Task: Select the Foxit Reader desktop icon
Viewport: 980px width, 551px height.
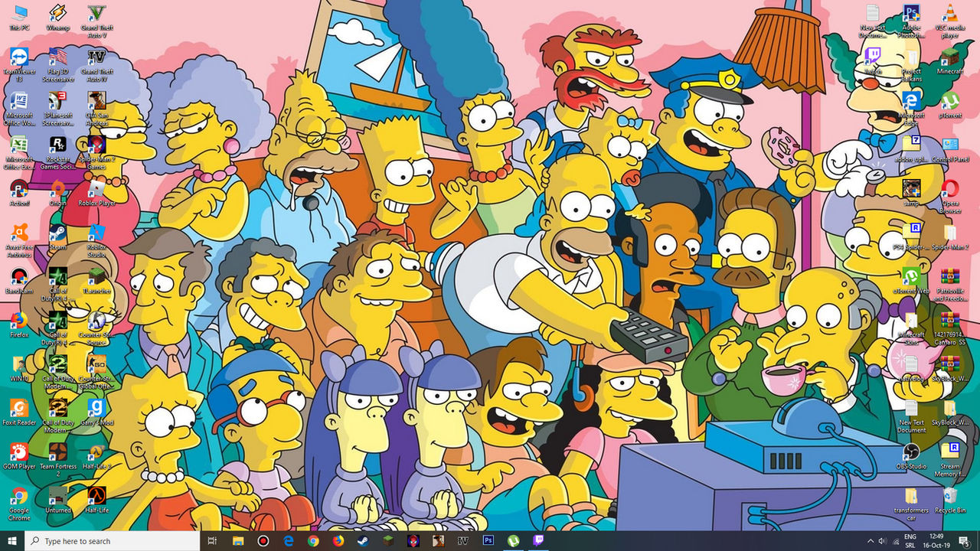Action: [19, 411]
